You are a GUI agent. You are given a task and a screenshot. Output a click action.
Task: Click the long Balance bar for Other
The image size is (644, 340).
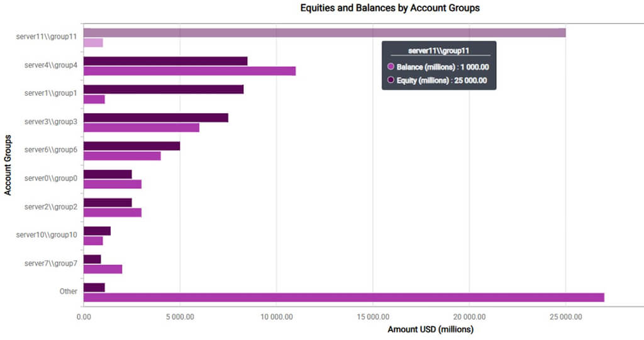[x=343, y=297]
